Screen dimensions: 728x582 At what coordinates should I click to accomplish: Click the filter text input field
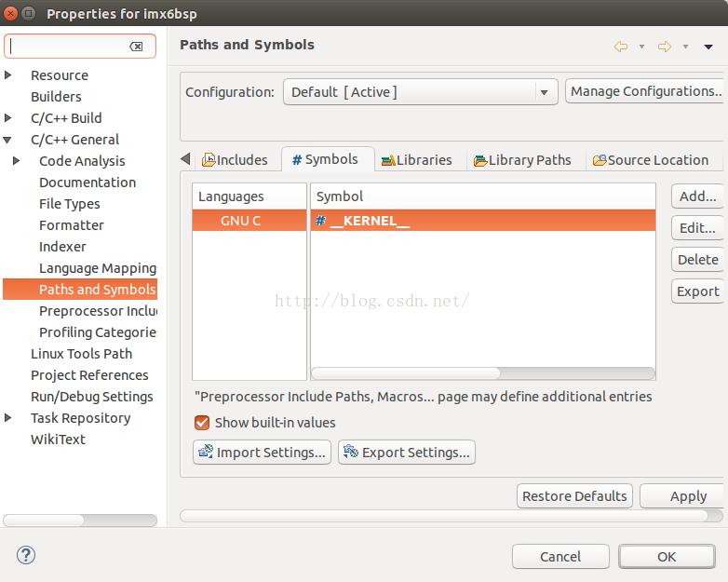(x=70, y=47)
